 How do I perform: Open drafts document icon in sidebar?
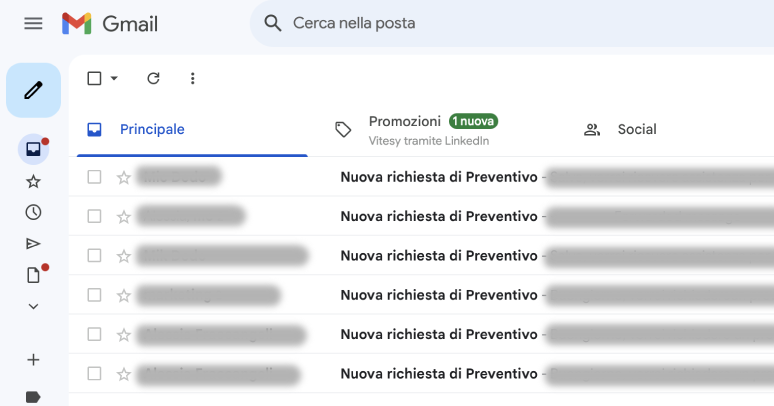point(33,275)
